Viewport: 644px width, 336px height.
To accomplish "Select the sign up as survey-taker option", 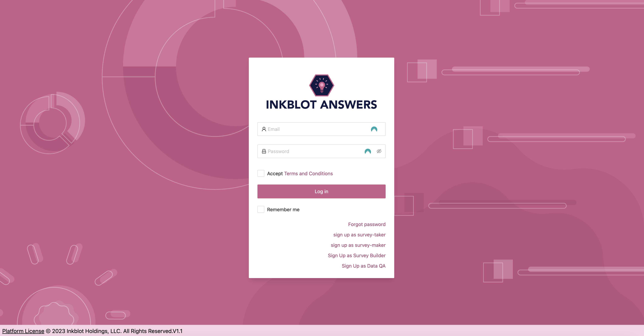I will pyautogui.click(x=359, y=235).
